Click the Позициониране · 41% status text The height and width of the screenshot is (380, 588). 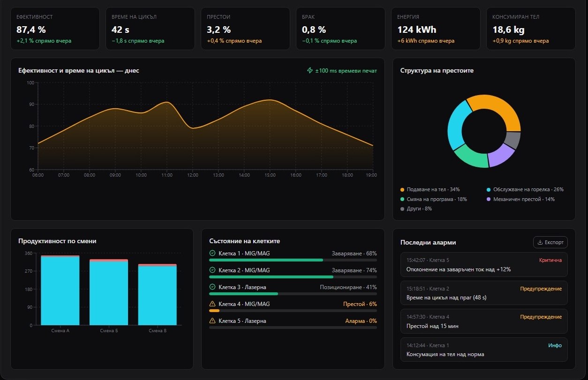point(348,287)
